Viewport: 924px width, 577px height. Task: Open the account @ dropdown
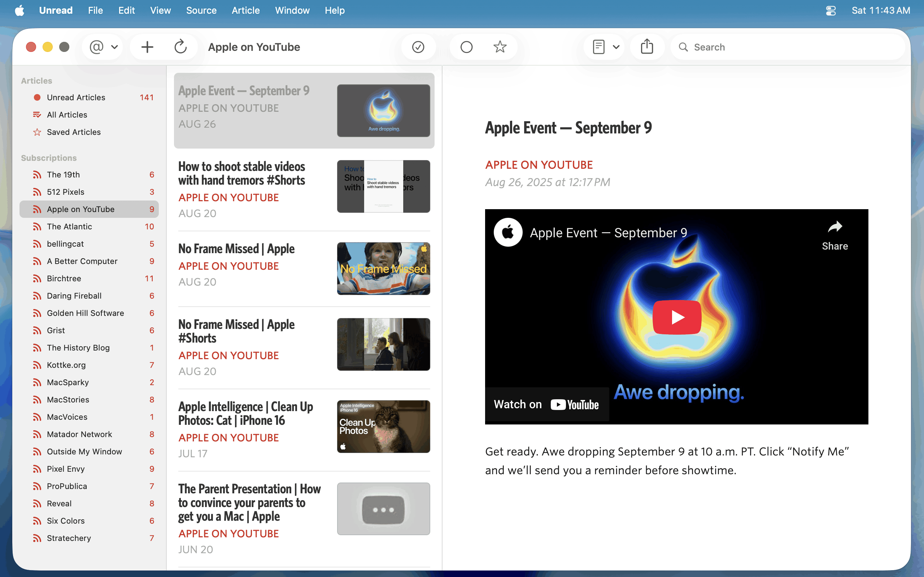pos(103,47)
